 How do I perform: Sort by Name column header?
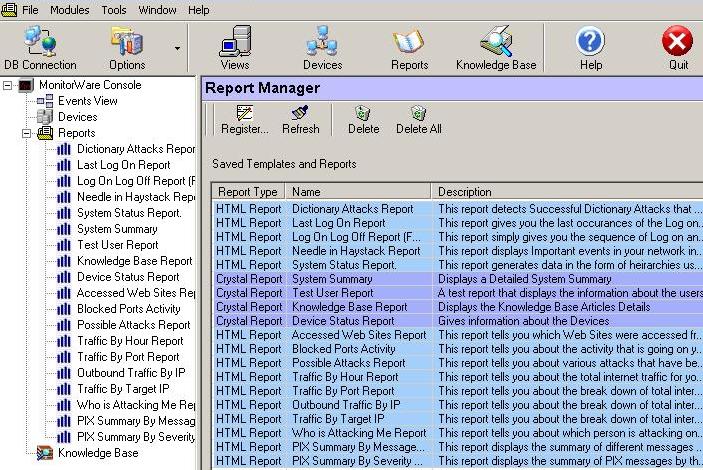coord(358,192)
